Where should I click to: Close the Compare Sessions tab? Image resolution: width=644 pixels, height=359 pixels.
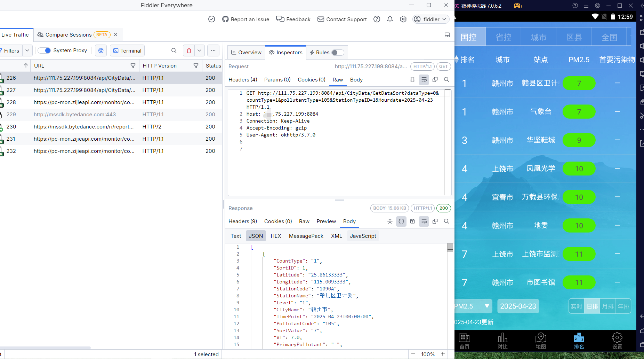[115, 35]
